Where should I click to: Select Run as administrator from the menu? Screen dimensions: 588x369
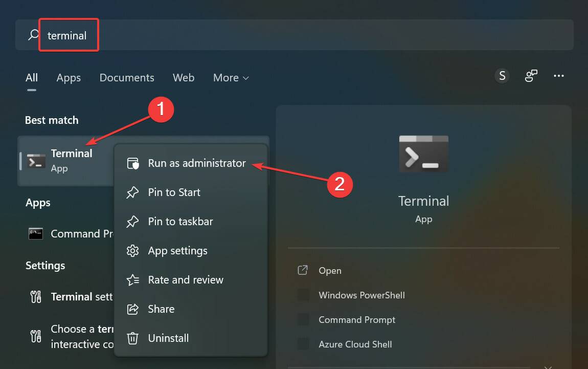pyautogui.click(x=196, y=163)
